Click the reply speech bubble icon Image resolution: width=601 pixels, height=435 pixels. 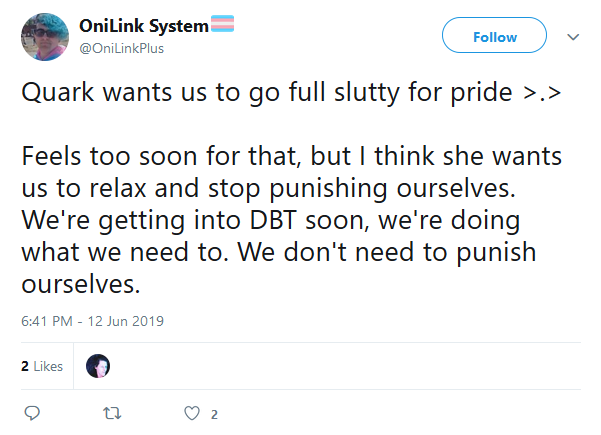coord(32,413)
